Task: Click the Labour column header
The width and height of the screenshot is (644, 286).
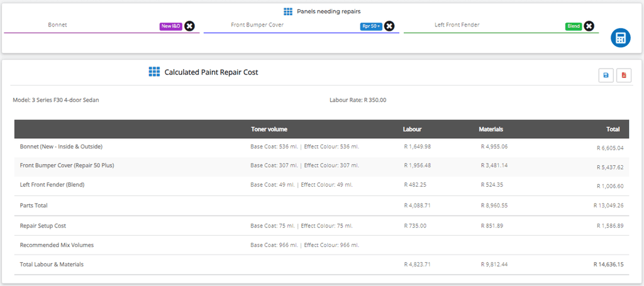Action: [x=412, y=129]
